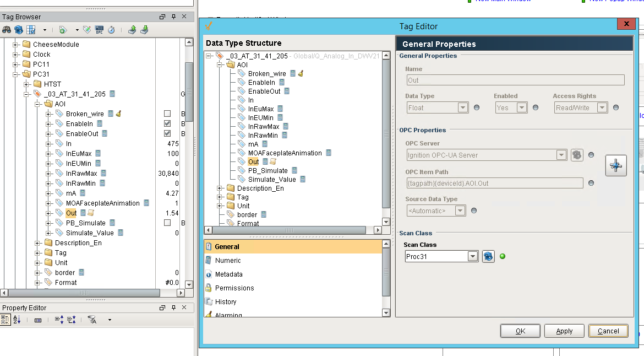Screen dimensions: 644x356
Task: Click the edit scan classes icon beside Proc31
Action: tap(488, 256)
